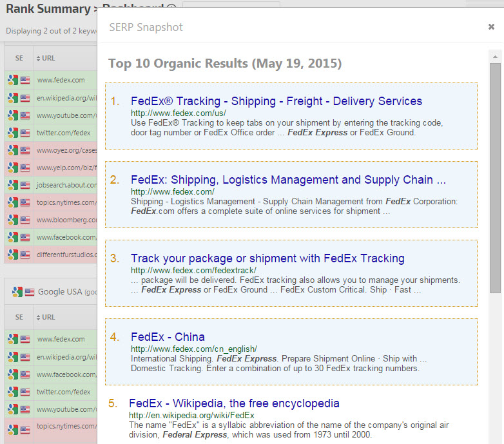Click the scroll up arrow in the SERP Snapshot
The image size is (504, 444).
pyautogui.click(x=495, y=57)
